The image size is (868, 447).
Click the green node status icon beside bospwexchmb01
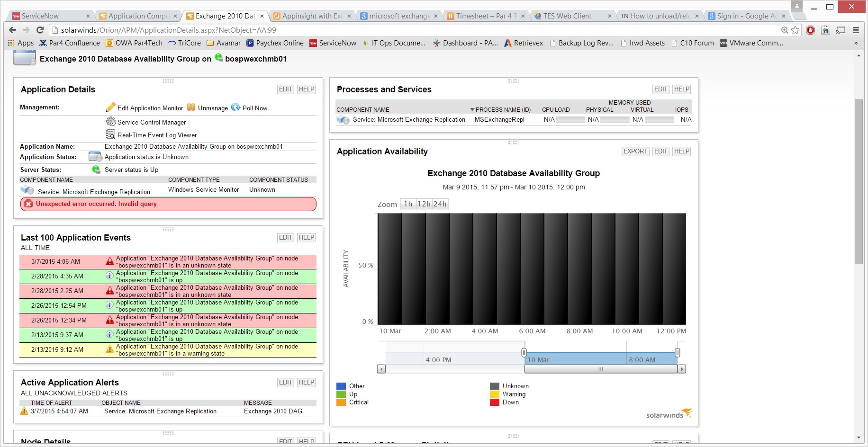point(219,58)
